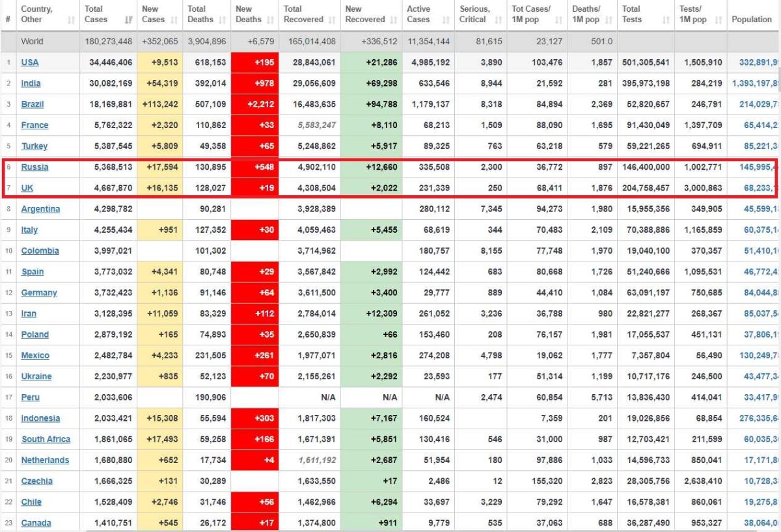Open the Chile country link

coord(31,501)
